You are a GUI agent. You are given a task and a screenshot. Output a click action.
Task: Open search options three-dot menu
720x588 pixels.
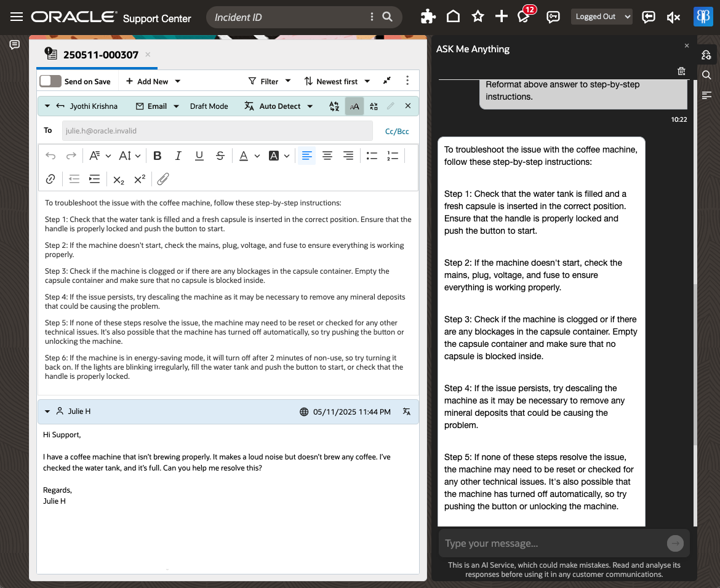point(372,17)
